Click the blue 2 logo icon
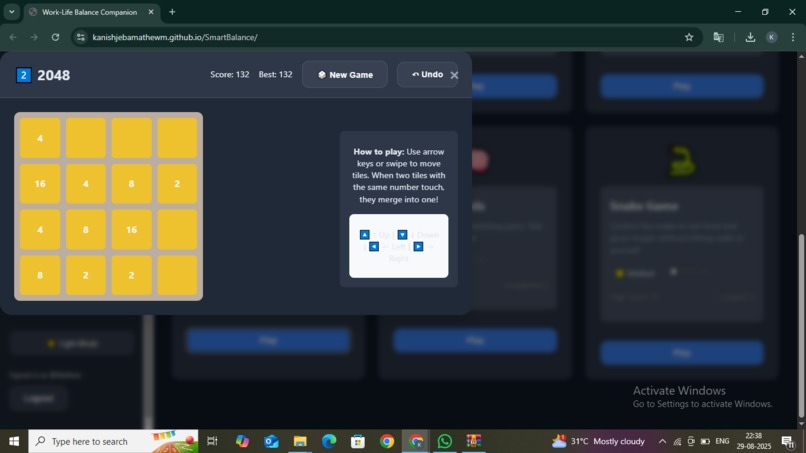 click(24, 75)
